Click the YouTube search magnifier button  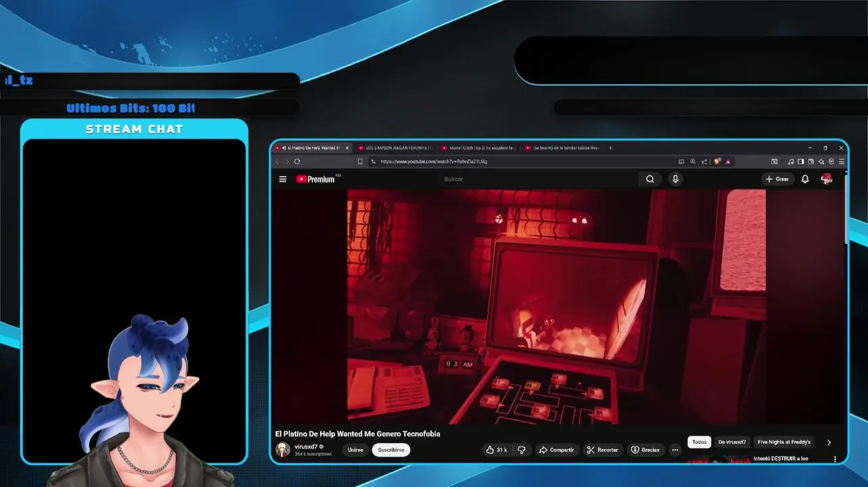pos(650,179)
